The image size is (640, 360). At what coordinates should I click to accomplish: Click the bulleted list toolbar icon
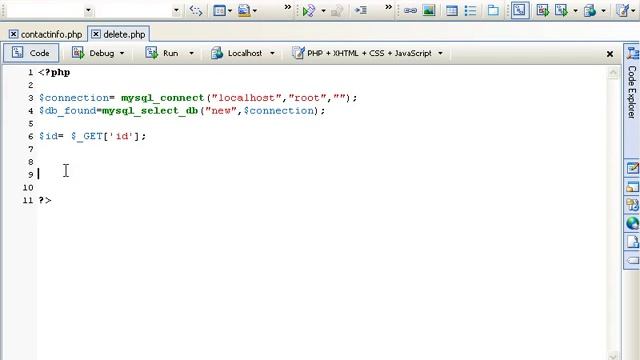point(471,11)
